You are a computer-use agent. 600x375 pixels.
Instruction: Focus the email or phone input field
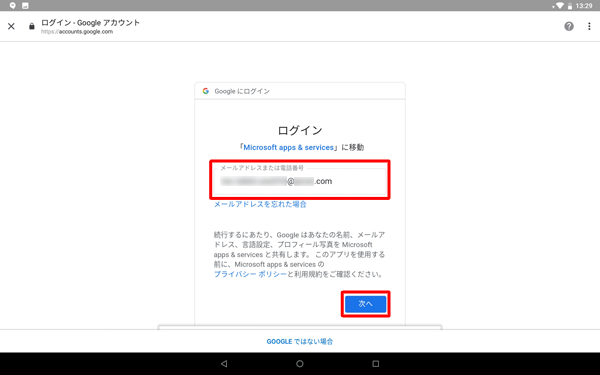coord(300,181)
